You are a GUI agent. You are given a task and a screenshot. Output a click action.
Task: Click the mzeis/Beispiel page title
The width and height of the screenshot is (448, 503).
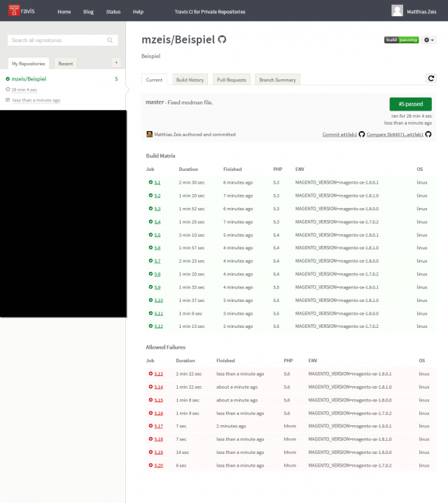178,39
